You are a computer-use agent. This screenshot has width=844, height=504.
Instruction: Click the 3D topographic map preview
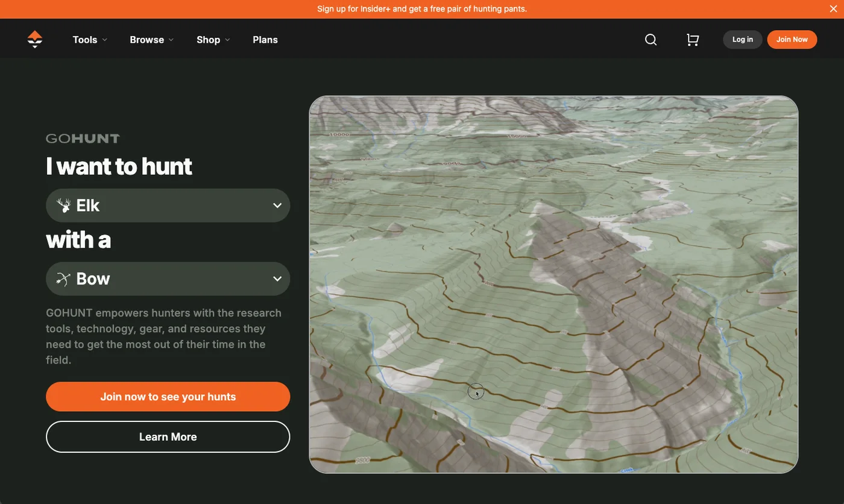(x=553, y=285)
